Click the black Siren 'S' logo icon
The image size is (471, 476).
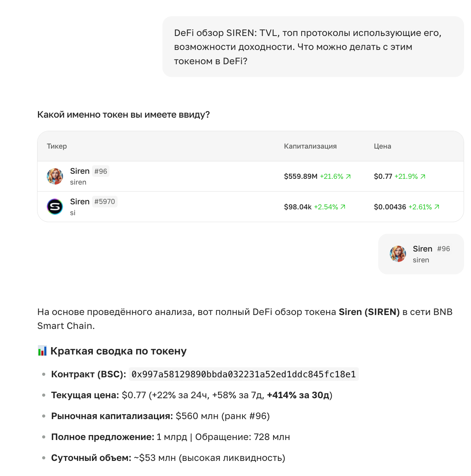click(x=55, y=207)
